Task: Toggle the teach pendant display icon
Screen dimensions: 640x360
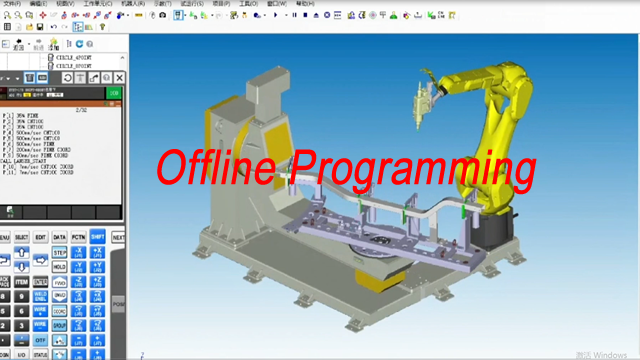Action: [x=178, y=16]
